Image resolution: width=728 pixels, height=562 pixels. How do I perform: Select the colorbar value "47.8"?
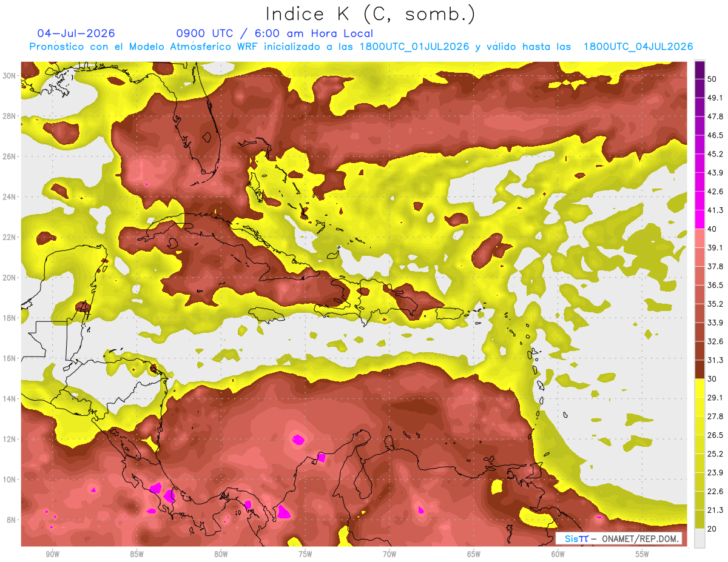716,116
